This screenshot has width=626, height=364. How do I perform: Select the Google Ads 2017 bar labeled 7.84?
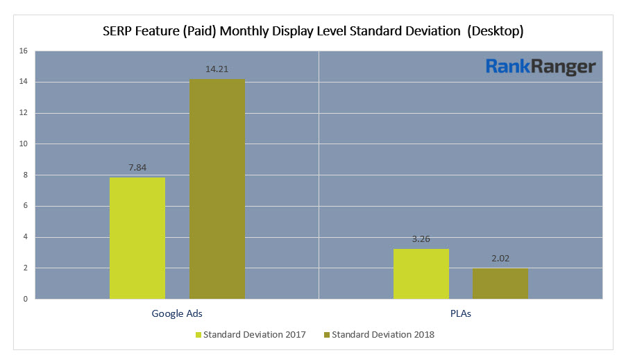tap(137, 238)
